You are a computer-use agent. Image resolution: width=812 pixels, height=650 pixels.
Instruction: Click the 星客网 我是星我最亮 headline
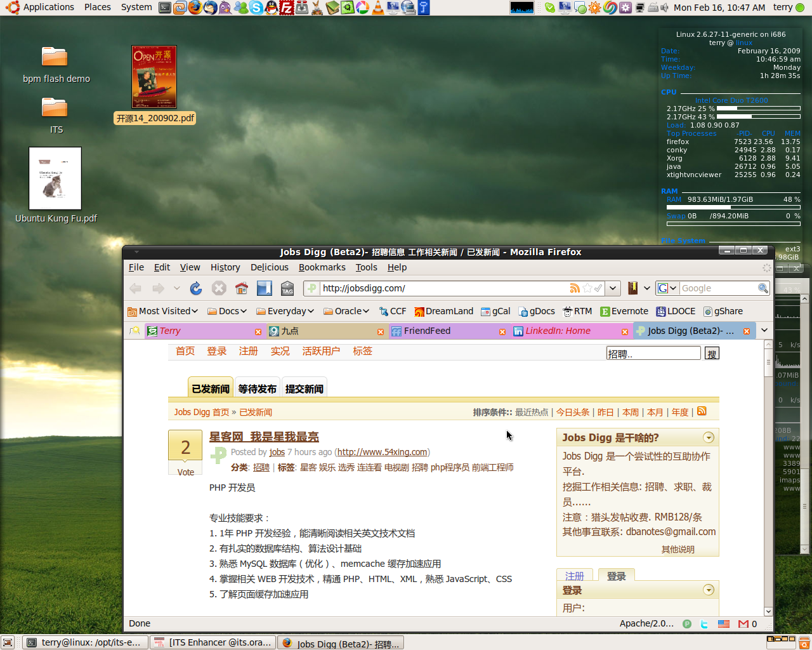tap(264, 437)
